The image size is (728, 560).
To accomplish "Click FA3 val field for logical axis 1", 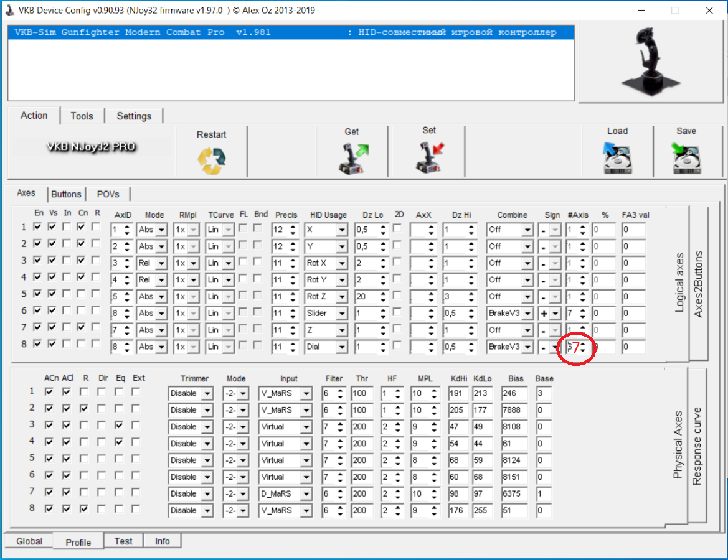I will (x=633, y=230).
